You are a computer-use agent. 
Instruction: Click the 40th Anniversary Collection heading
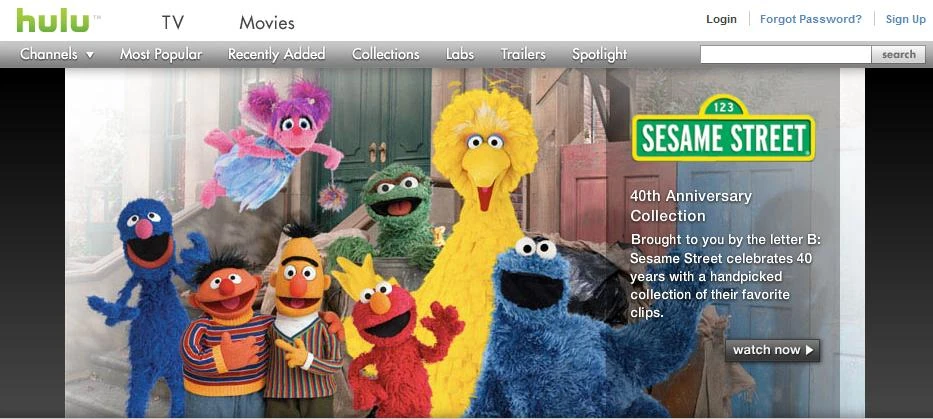691,205
